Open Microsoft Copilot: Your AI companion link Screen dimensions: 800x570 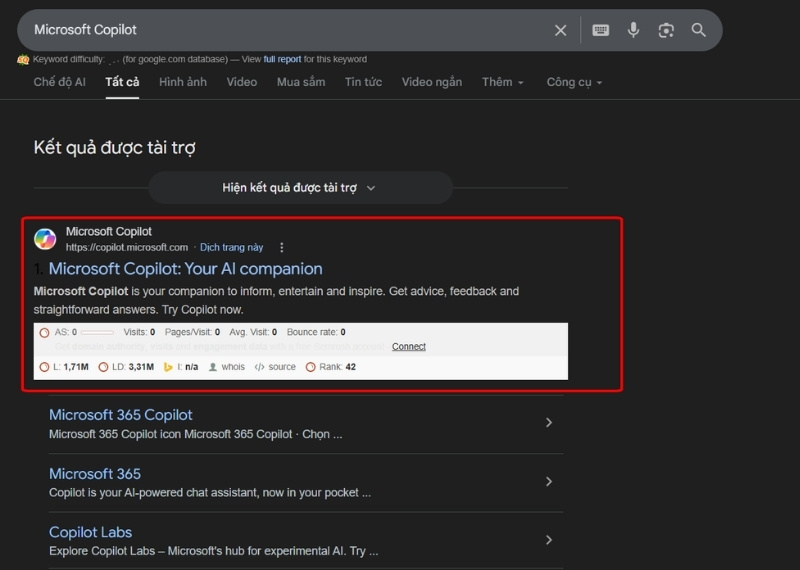[x=185, y=268]
